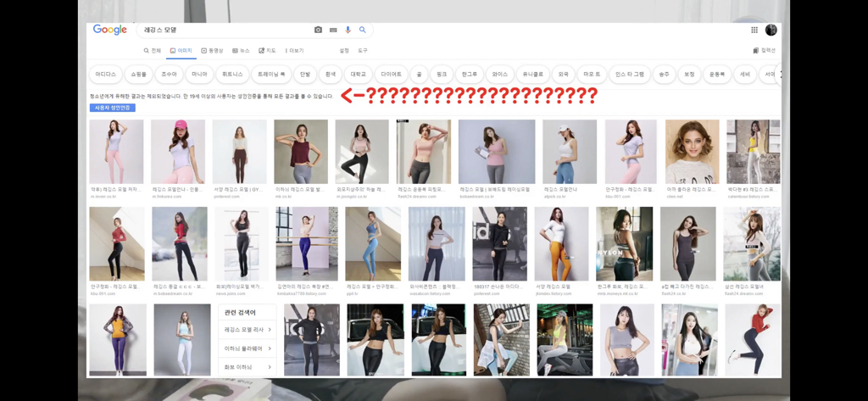This screenshot has height=401, width=868.
Task: Click the blue 사용자 성인인증 button
Action: pyautogui.click(x=112, y=108)
